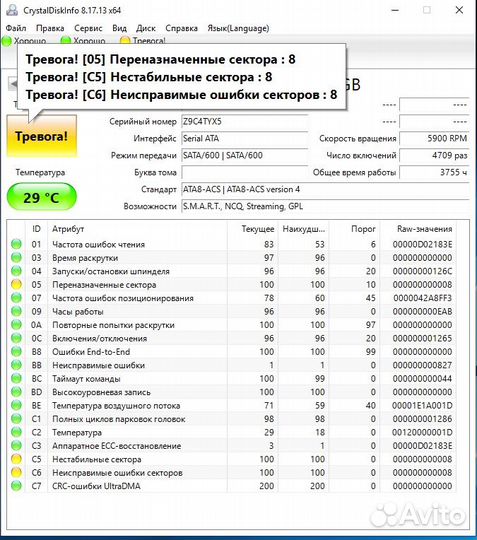Click status icon for BC Таймаут команды
The image size is (477, 540).
16,378
